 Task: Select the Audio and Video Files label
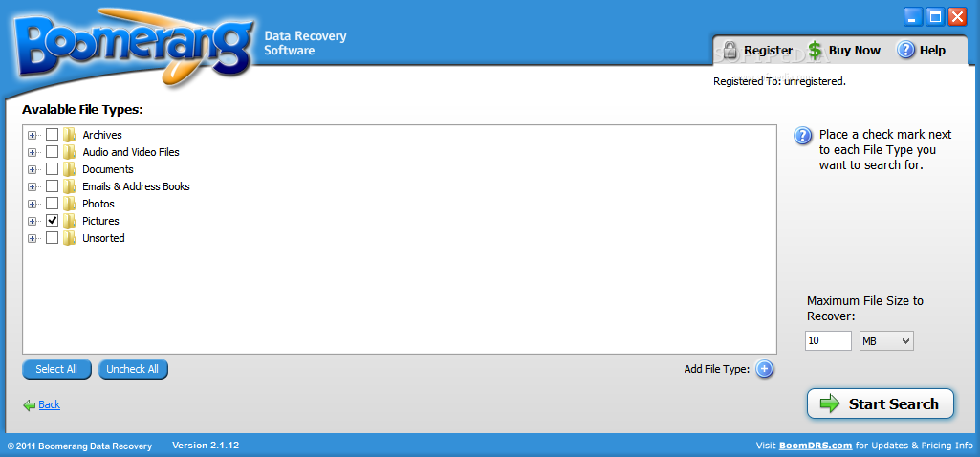tap(131, 152)
